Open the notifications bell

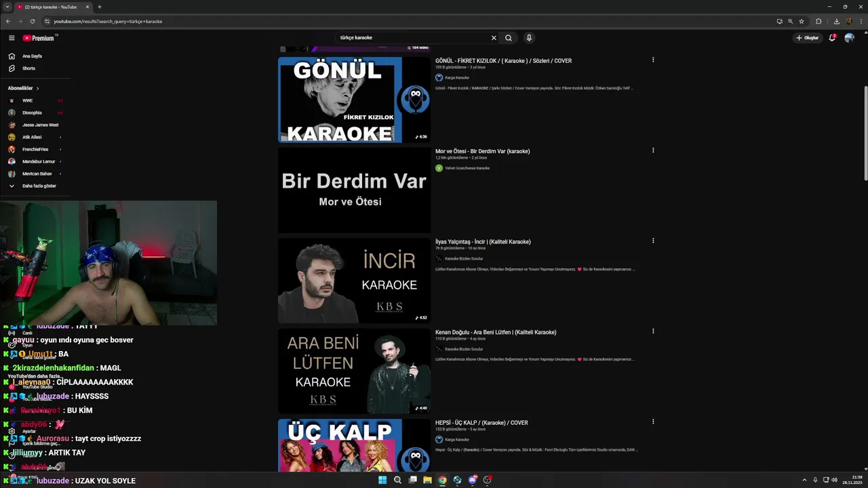(x=832, y=38)
